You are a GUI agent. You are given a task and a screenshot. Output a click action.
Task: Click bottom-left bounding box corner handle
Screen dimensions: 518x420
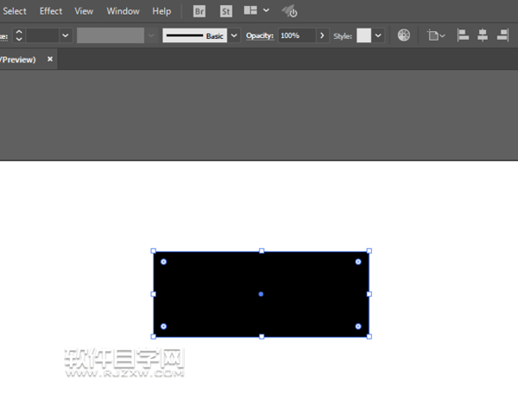pyautogui.click(x=154, y=336)
